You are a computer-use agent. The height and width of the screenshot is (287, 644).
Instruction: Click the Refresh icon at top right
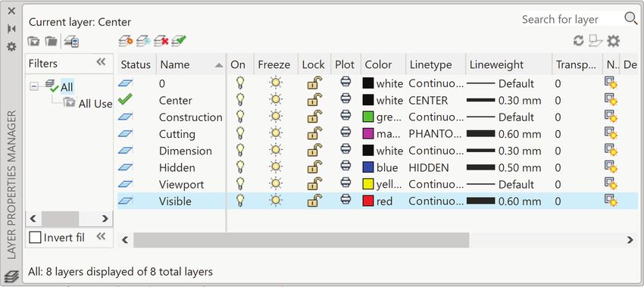(x=579, y=41)
